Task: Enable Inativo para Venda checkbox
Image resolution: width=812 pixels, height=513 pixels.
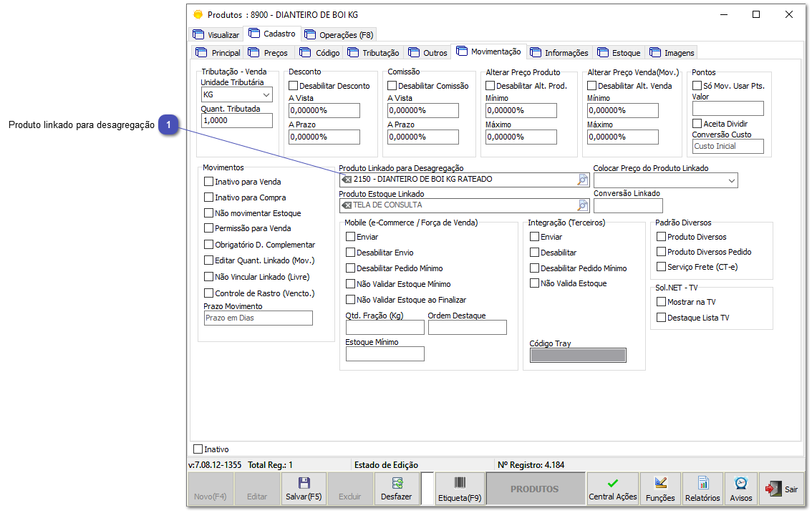Action: click(x=209, y=182)
